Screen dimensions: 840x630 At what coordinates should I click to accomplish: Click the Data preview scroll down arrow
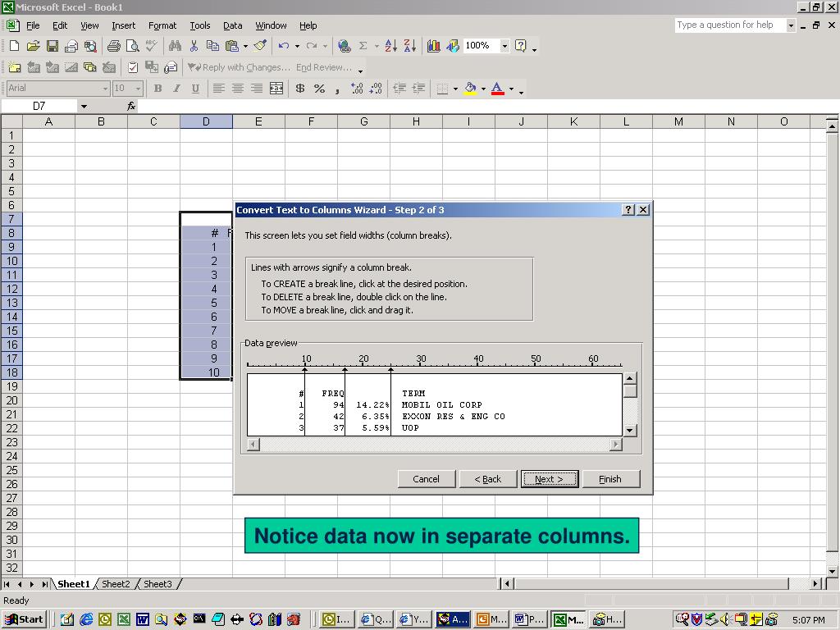coord(630,430)
